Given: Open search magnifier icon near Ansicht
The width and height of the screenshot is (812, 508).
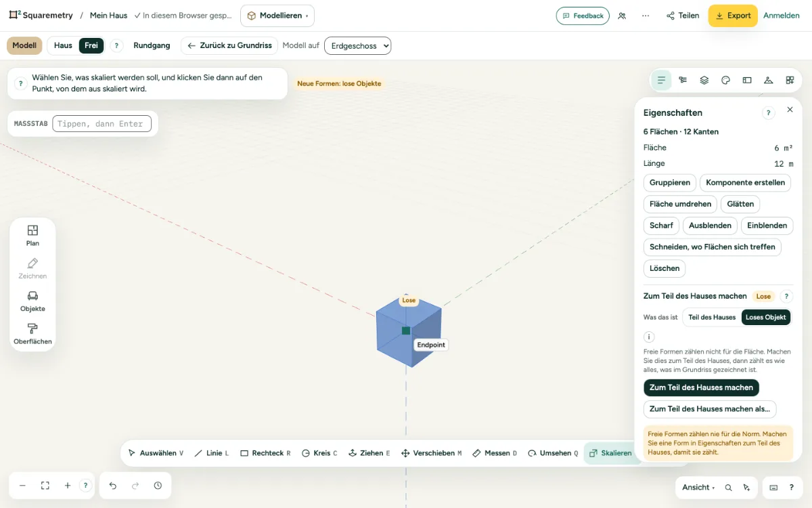Looking at the screenshot, I should pyautogui.click(x=729, y=488).
